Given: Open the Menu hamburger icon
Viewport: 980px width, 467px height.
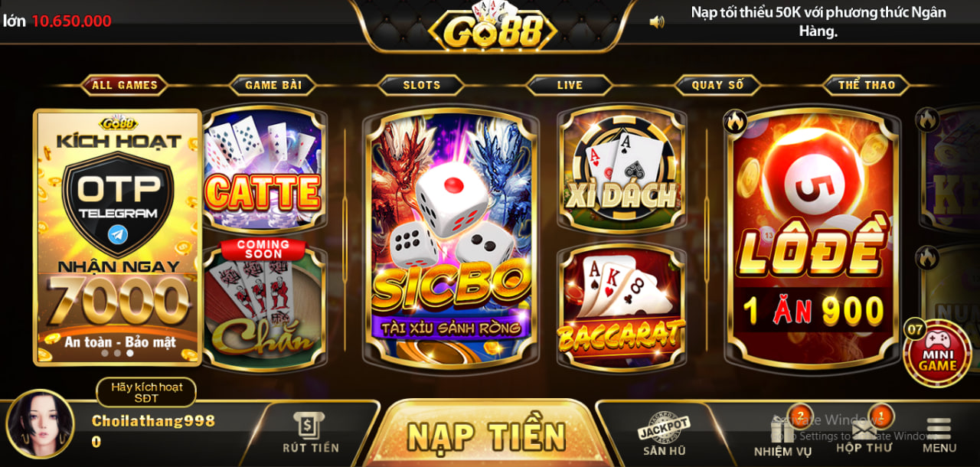Looking at the screenshot, I should click(x=939, y=435).
